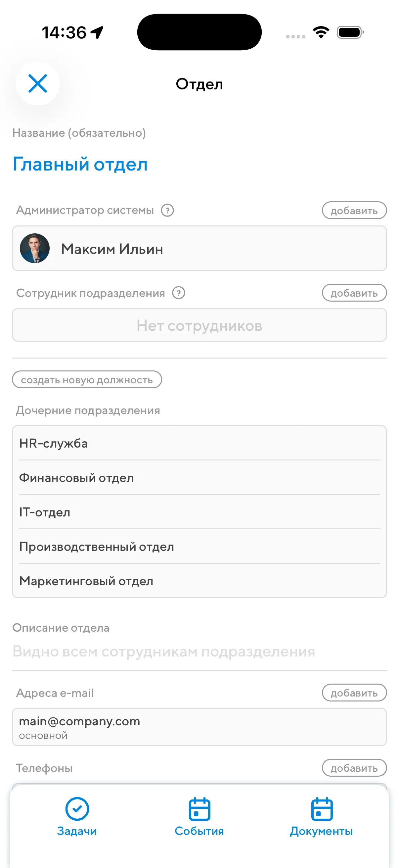The height and width of the screenshot is (868, 399).
Task: Close the Отдел screen with the X icon
Action: point(38,83)
